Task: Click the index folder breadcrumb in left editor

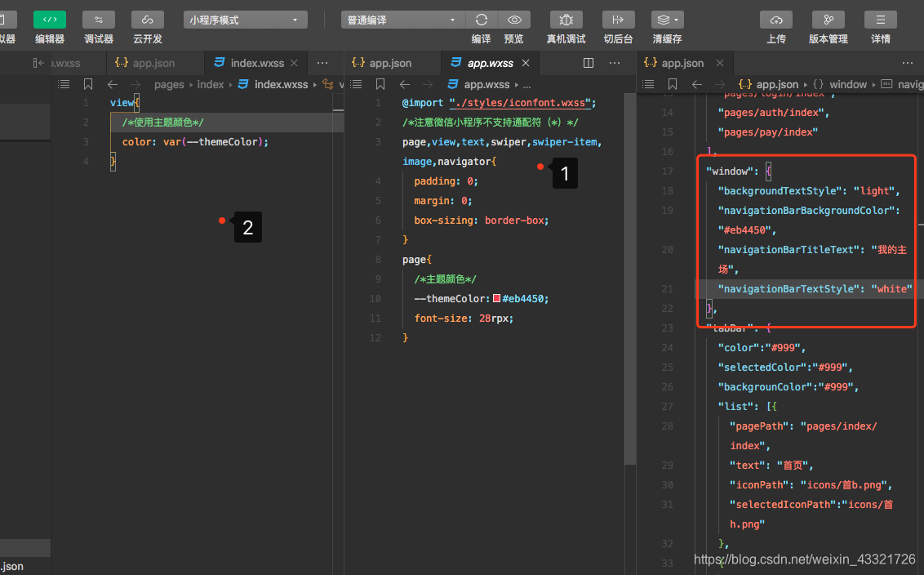Action: [x=211, y=84]
